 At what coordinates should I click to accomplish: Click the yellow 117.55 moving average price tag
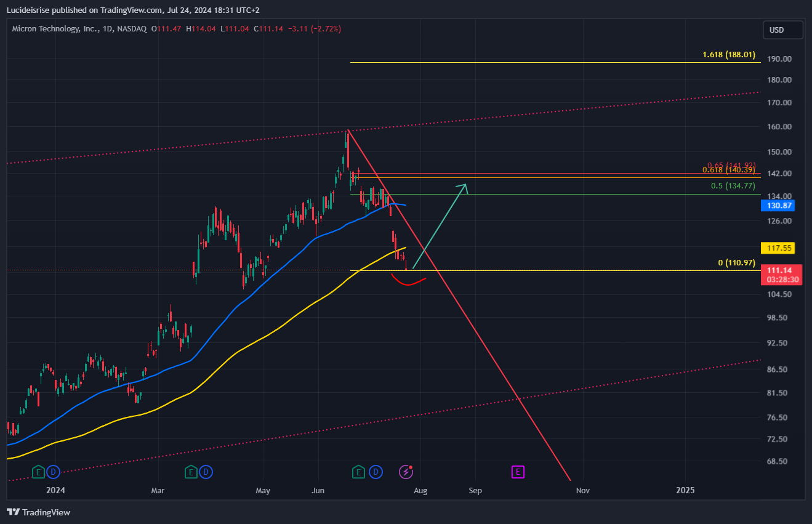click(778, 248)
